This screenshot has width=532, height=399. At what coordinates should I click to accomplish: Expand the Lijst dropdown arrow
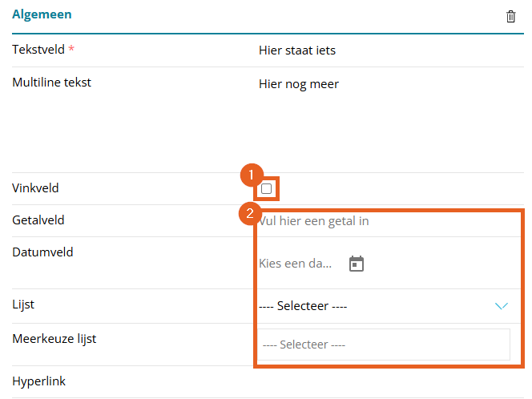click(x=502, y=306)
